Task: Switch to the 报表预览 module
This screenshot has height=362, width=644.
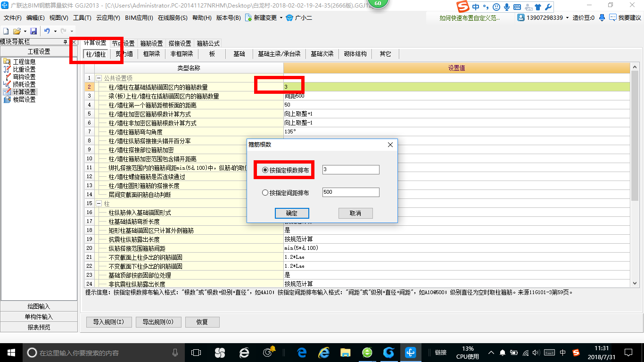Action: click(39, 327)
